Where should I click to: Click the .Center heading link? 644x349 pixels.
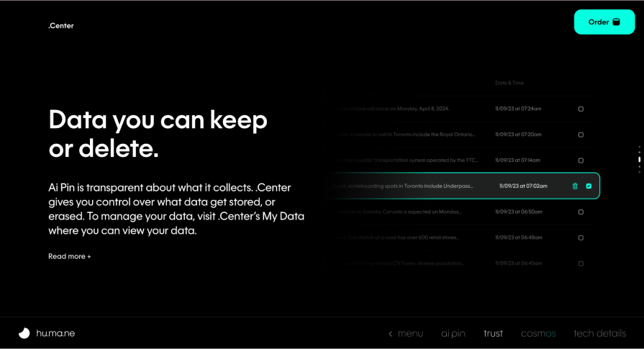(x=61, y=26)
